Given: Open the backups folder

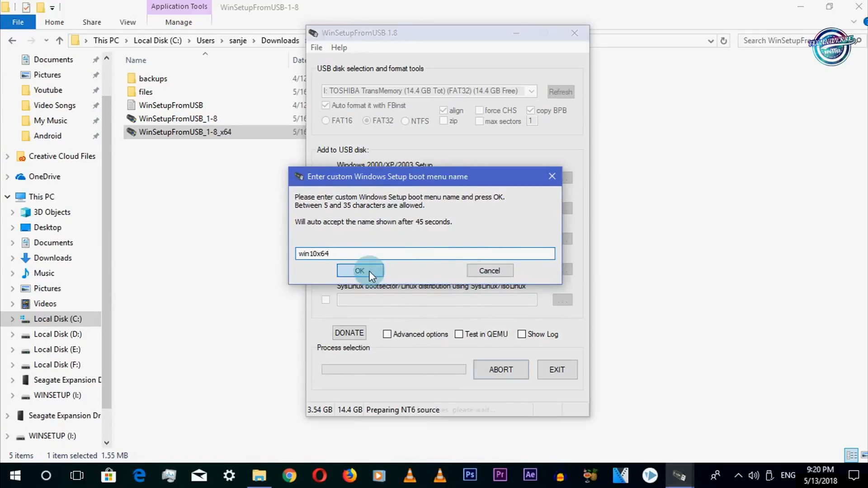Looking at the screenshot, I should pyautogui.click(x=153, y=78).
